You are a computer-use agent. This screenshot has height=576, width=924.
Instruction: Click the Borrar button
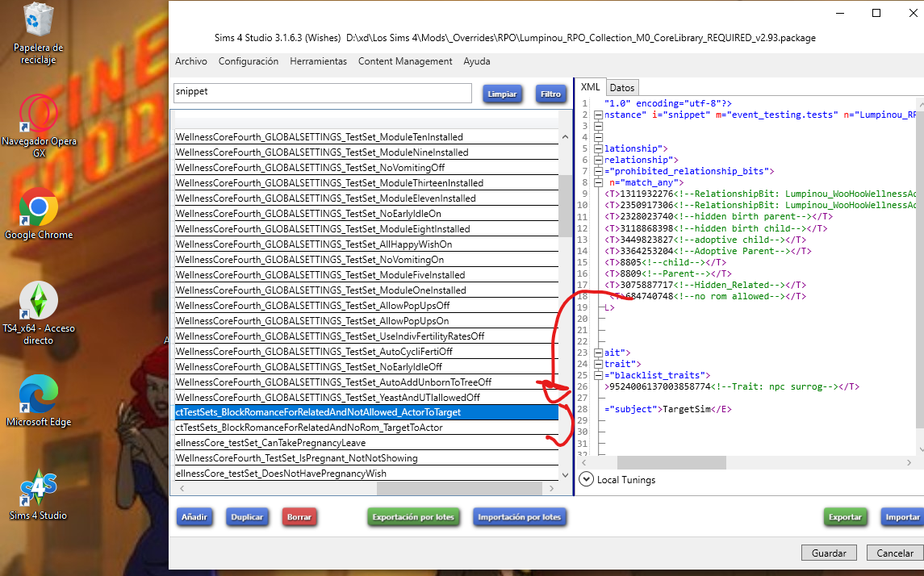coord(299,517)
